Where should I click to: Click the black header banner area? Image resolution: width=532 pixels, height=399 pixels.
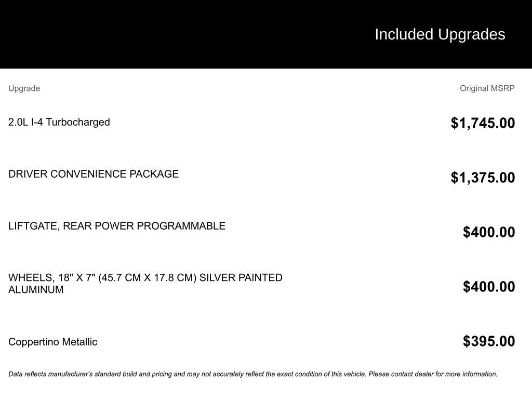[x=266, y=34]
